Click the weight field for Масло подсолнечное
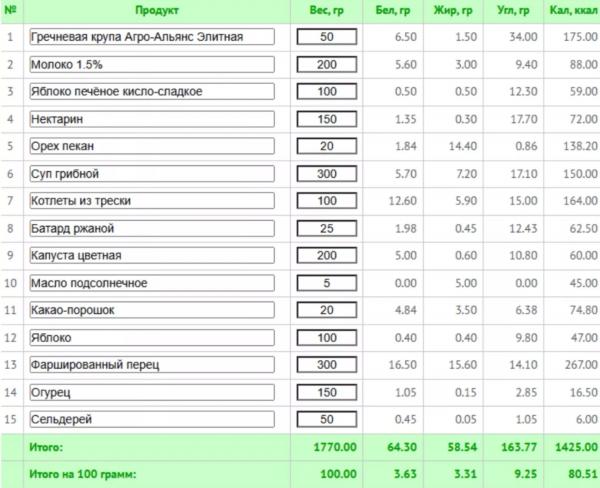Viewport: 600px width, 488px height. click(x=327, y=283)
